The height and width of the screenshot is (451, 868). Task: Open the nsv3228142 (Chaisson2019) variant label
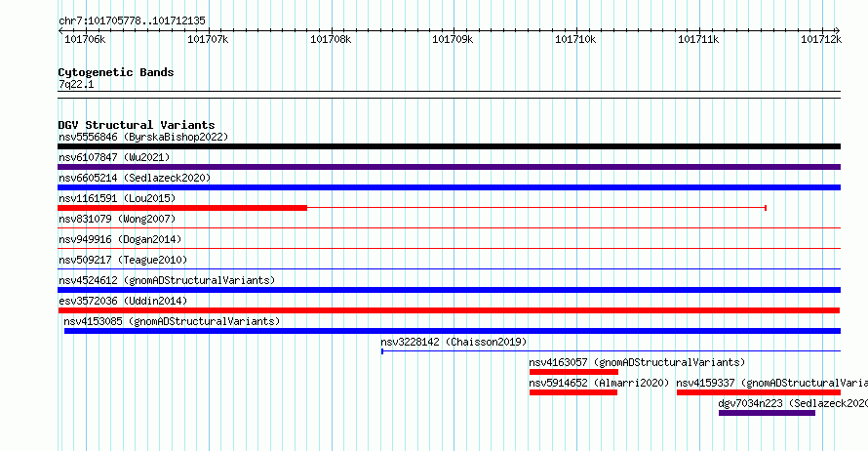[454, 342]
